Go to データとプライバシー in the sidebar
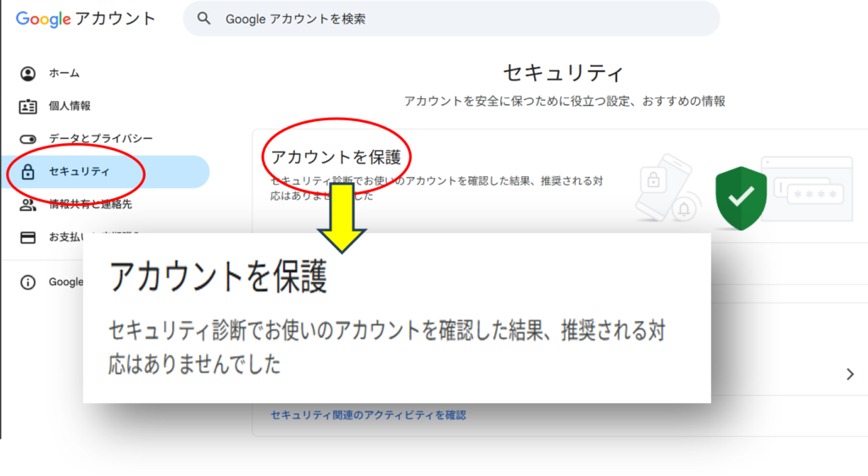Image resolution: width=868 pixels, height=476 pixels. [x=100, y=139]
